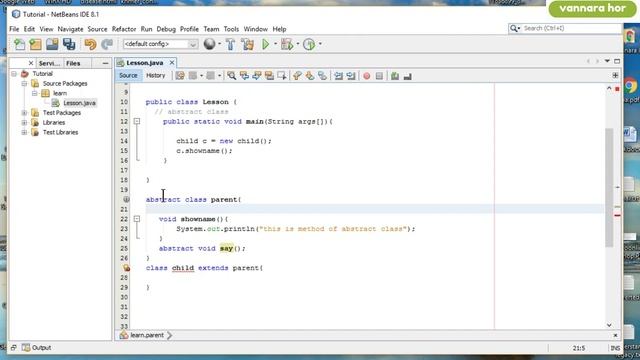Click the Search (Ctrl+I) field
Image resolution: width=640 pixels, height=360 pixels.
(x=571, y=28)
